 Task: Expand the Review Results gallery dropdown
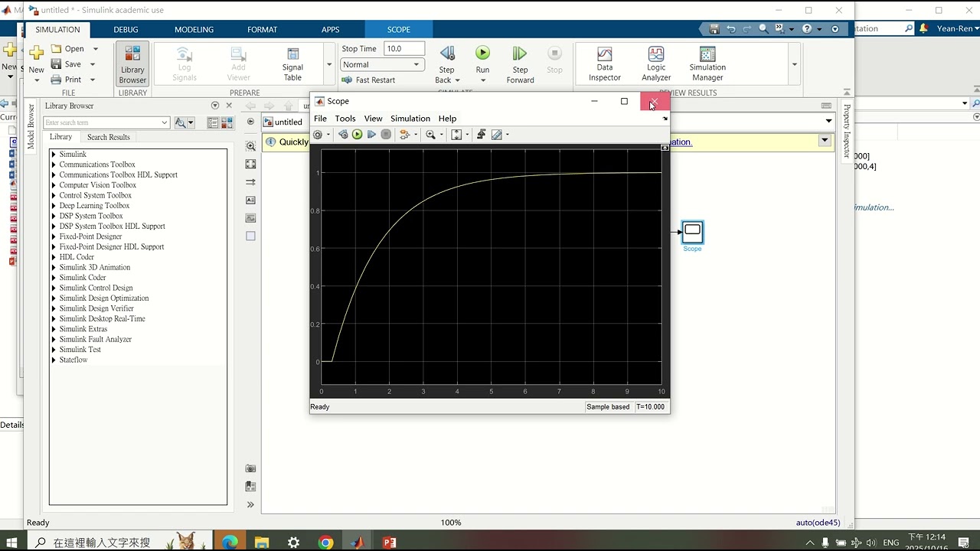[794, 64]
